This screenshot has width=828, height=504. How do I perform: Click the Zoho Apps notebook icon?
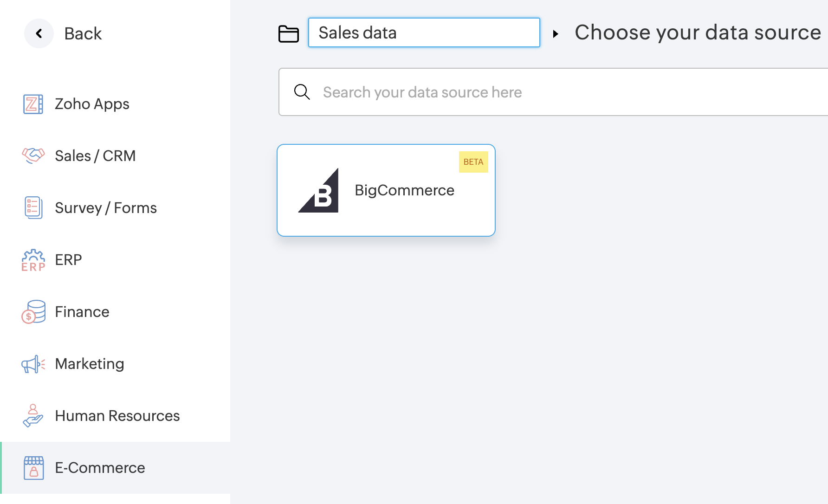coord(33,104)
